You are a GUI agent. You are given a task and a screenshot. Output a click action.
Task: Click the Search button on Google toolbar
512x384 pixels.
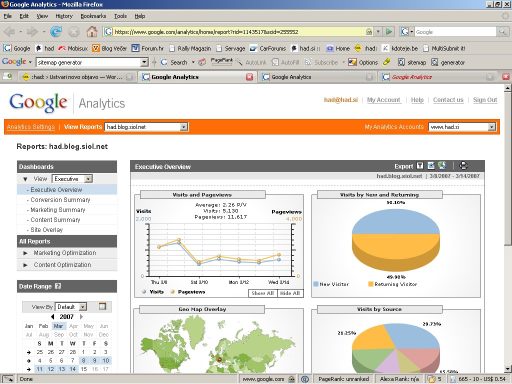[x=175, y=62]
